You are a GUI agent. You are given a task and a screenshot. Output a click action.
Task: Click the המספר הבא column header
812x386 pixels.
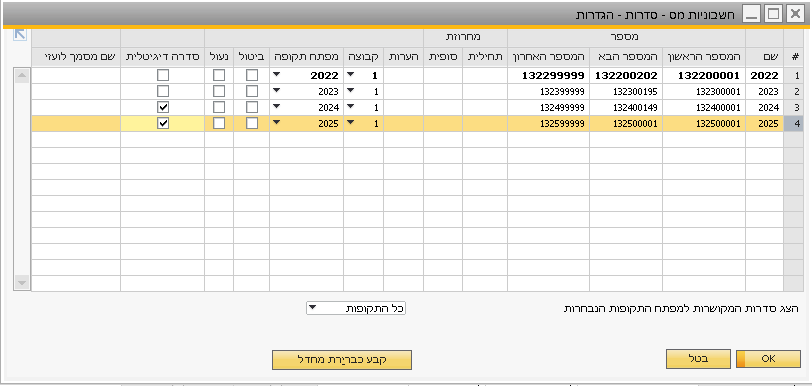(626, 57)
